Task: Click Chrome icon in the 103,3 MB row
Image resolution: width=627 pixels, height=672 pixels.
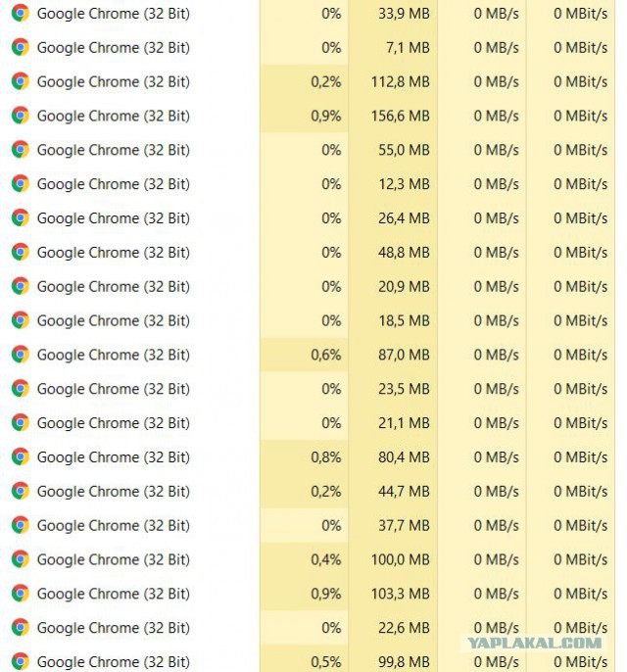Action: (20, 594)
